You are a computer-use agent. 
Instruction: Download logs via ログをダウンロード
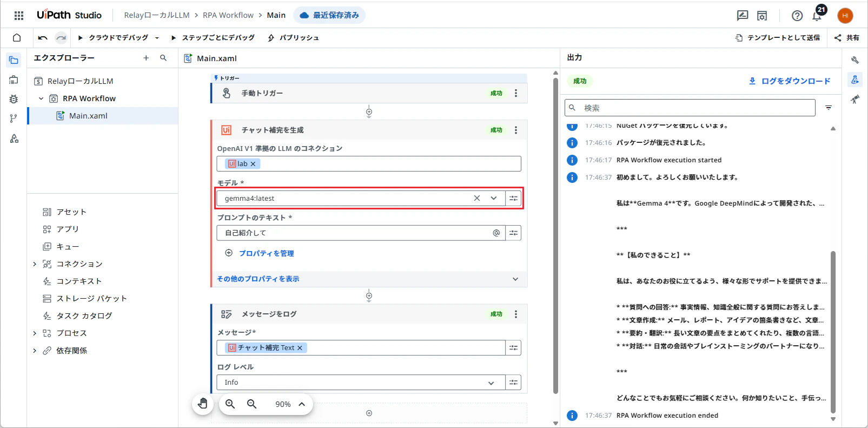(x=790, y=81)
